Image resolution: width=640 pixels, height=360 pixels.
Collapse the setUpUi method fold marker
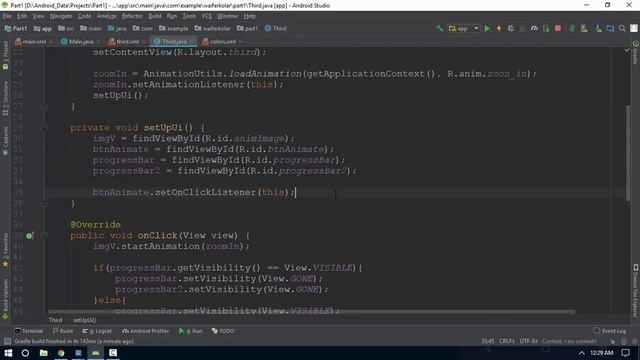pyautogui.click(x=44, y=128)
